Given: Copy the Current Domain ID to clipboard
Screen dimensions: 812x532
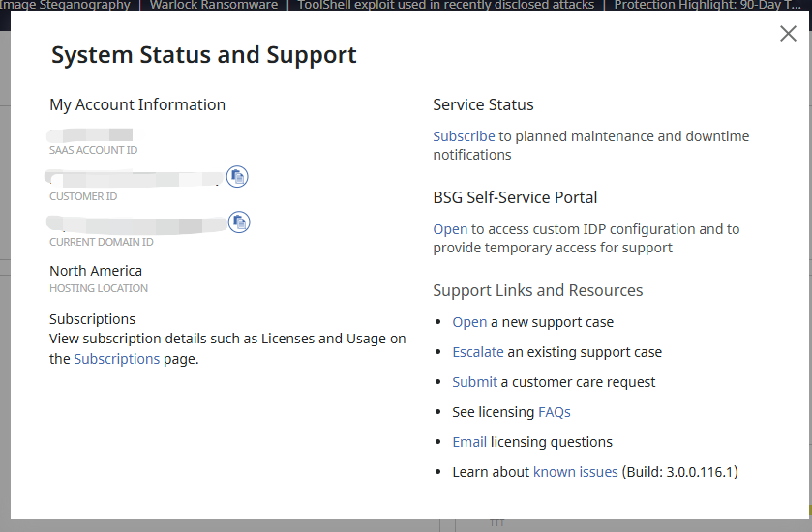Looking at the screenshot, I should [238, 222].
